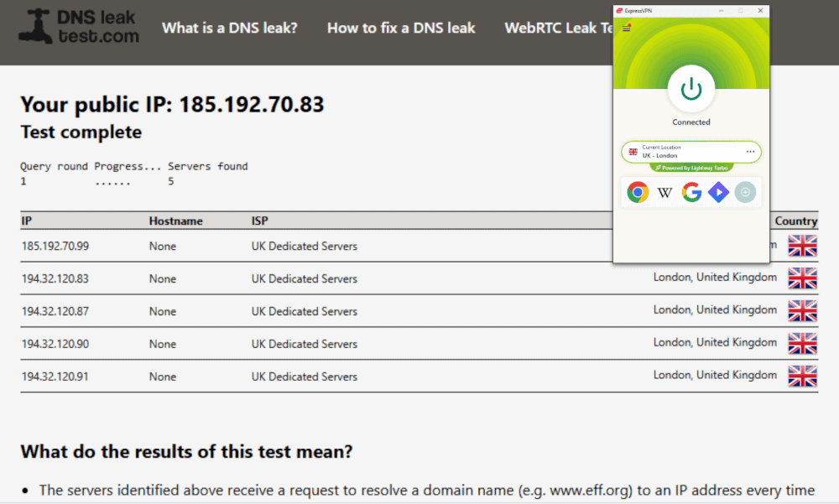The width and height of the screenshot is (839, 504).
Task: Select the IP address 194.32.120.90
Action: point(55,344)
